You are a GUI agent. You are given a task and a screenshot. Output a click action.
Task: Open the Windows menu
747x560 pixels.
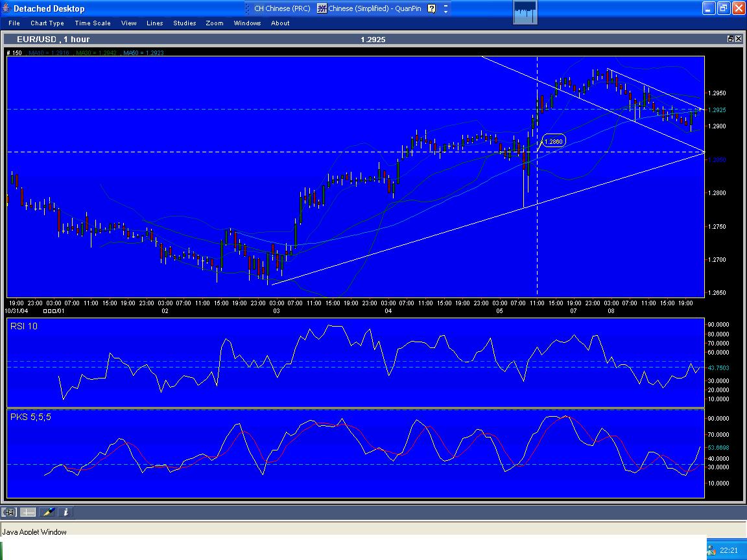(x=247, y=23)
